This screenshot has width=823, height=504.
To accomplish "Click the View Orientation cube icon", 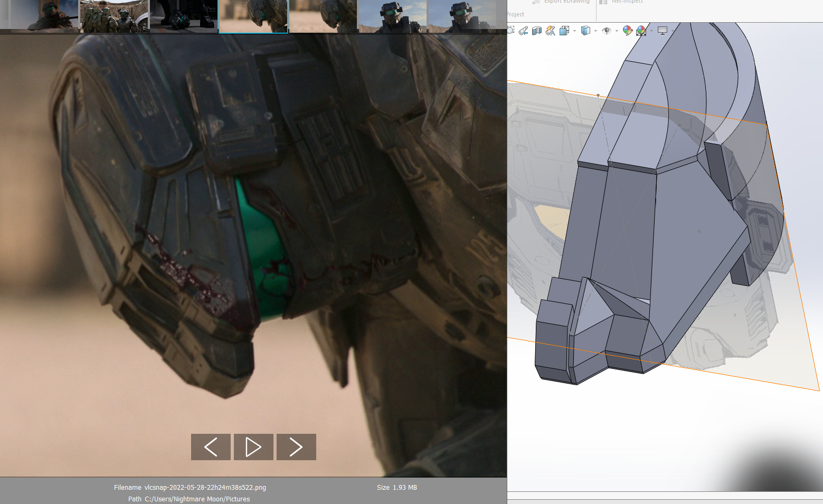I will tap(564, 31).
